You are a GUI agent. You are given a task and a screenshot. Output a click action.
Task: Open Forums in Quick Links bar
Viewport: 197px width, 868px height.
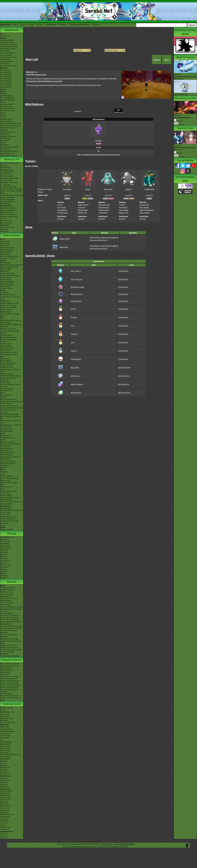click(22, 25)
